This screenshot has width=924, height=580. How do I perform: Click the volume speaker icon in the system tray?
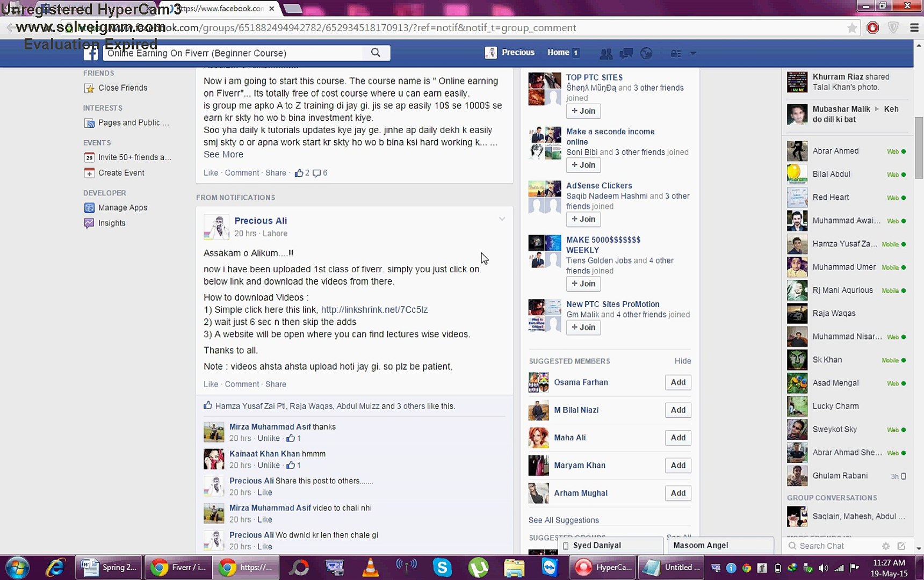coord(824,568)
